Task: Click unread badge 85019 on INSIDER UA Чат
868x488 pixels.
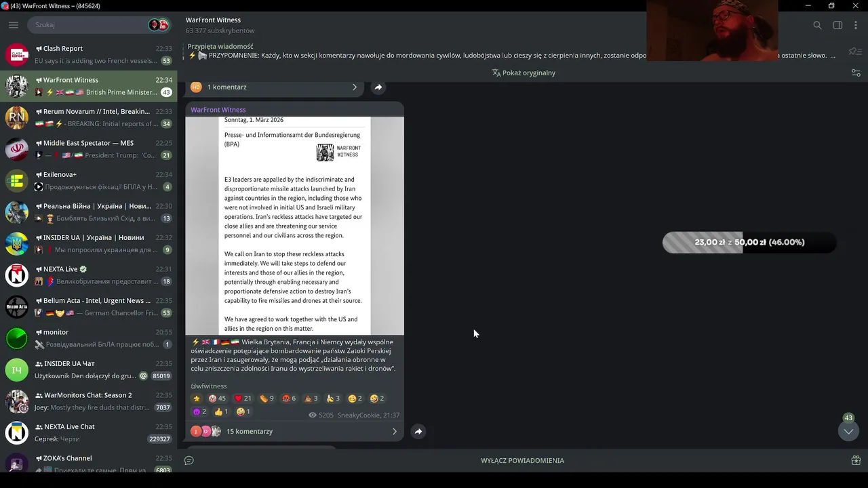Action: 161,376
